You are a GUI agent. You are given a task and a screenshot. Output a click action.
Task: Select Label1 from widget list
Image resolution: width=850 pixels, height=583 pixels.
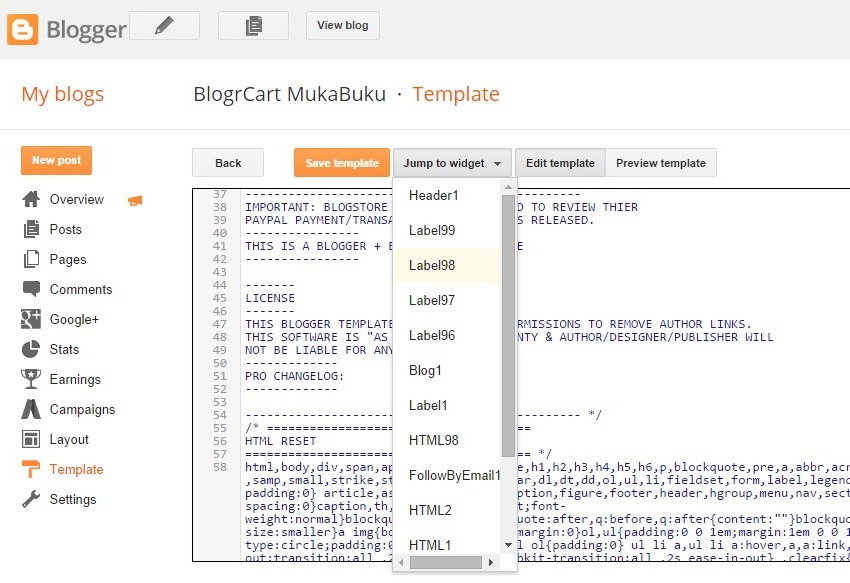447,405
